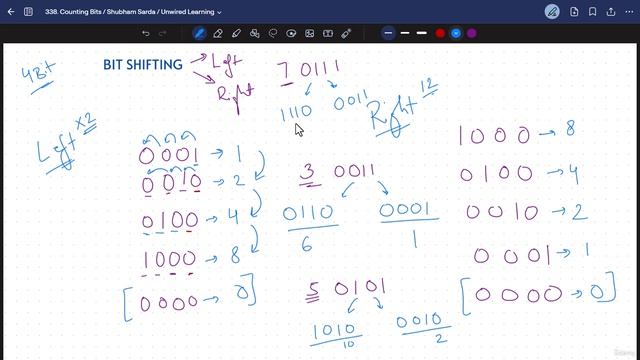Open the share and export icon

611,12
